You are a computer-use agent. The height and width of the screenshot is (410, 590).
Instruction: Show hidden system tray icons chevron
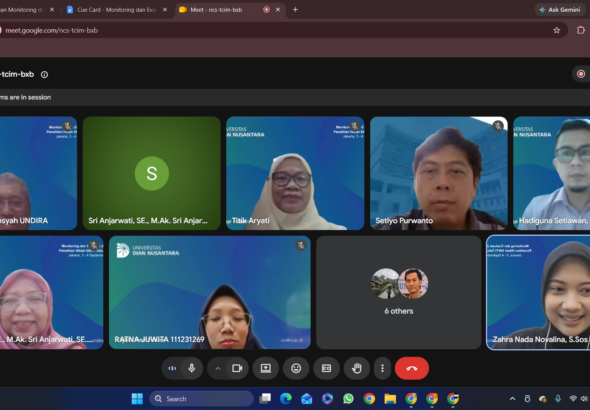[512, 399]
